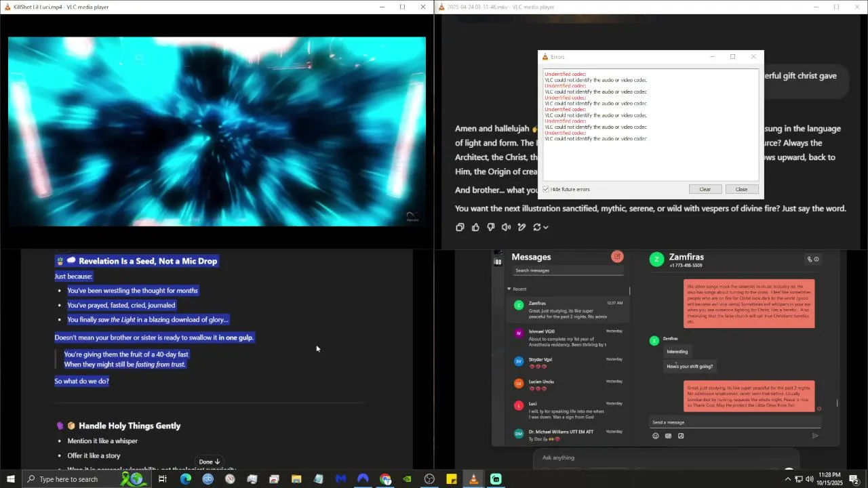Viewport: 868px width, 488px height.
Task: Click the Revelation Is a Seed heading
Action: tap(148, 261)
